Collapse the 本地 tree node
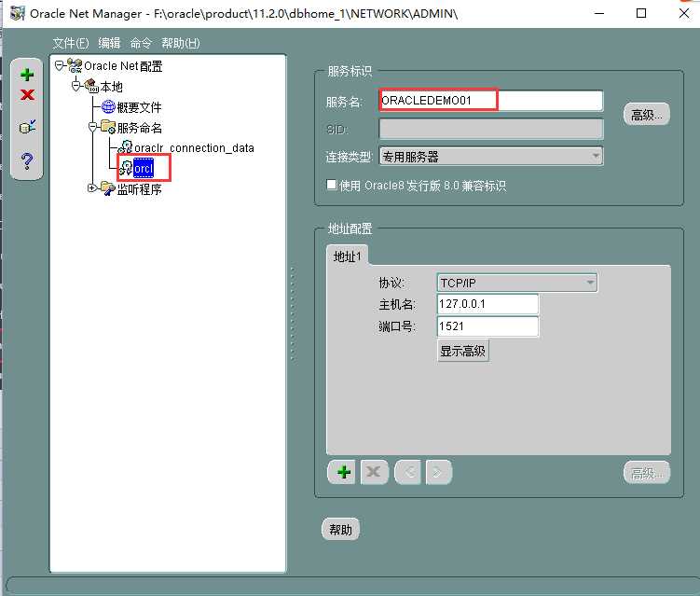 (76, 86)
